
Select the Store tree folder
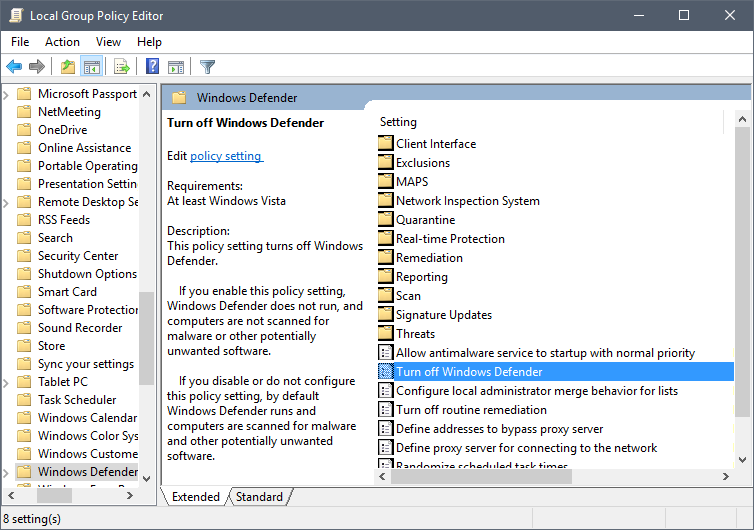[51, 346]
